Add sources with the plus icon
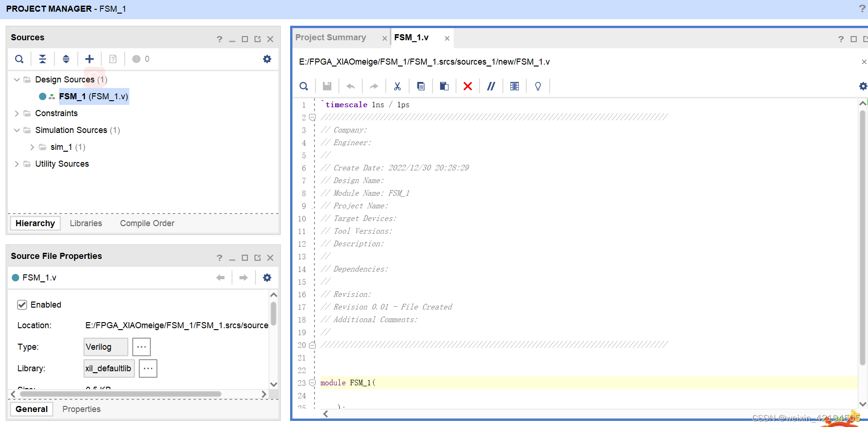This screenshot has height=427, width=868. [x=89, y=59]
